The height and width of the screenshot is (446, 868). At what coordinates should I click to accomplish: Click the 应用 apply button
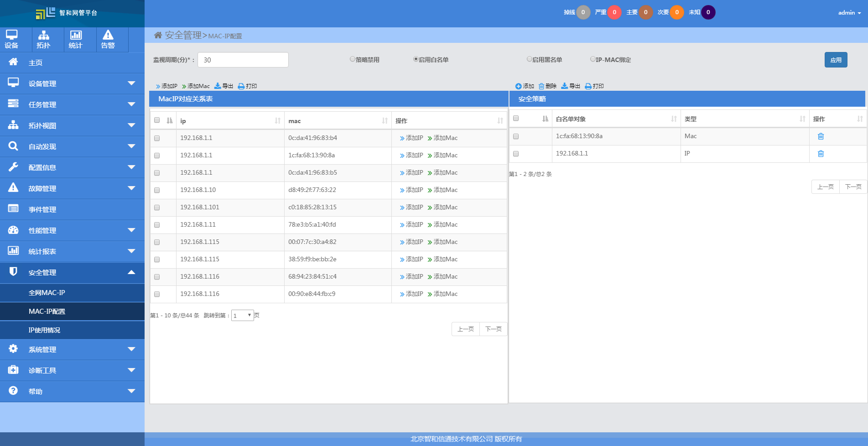[x=836, y=60]
